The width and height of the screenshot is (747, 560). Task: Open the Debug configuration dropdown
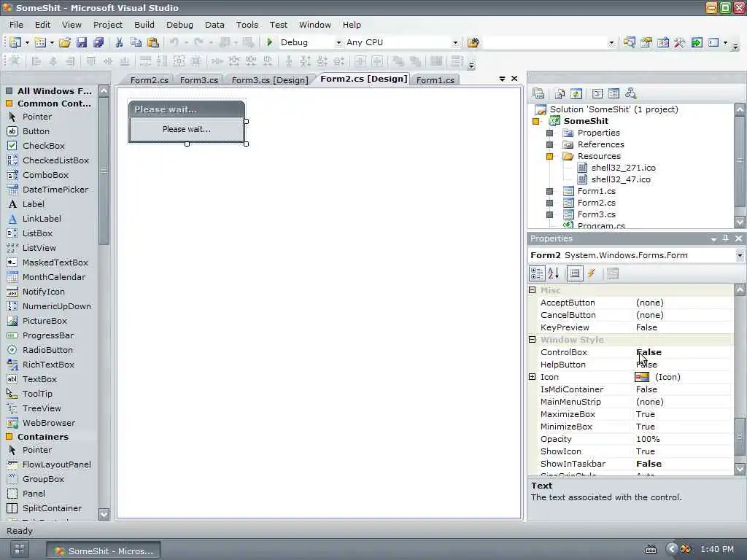click(x=338, y=42)
